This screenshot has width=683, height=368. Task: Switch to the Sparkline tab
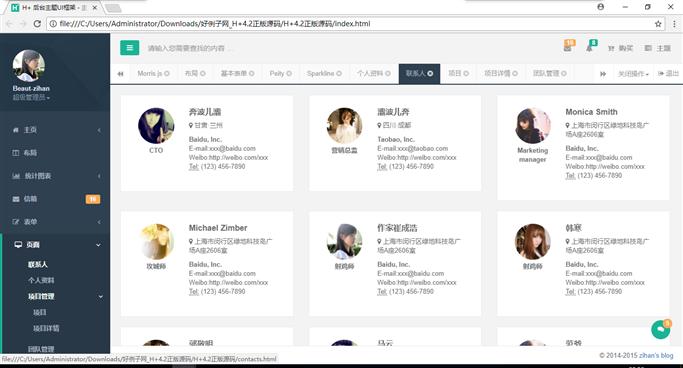[320, 74]
